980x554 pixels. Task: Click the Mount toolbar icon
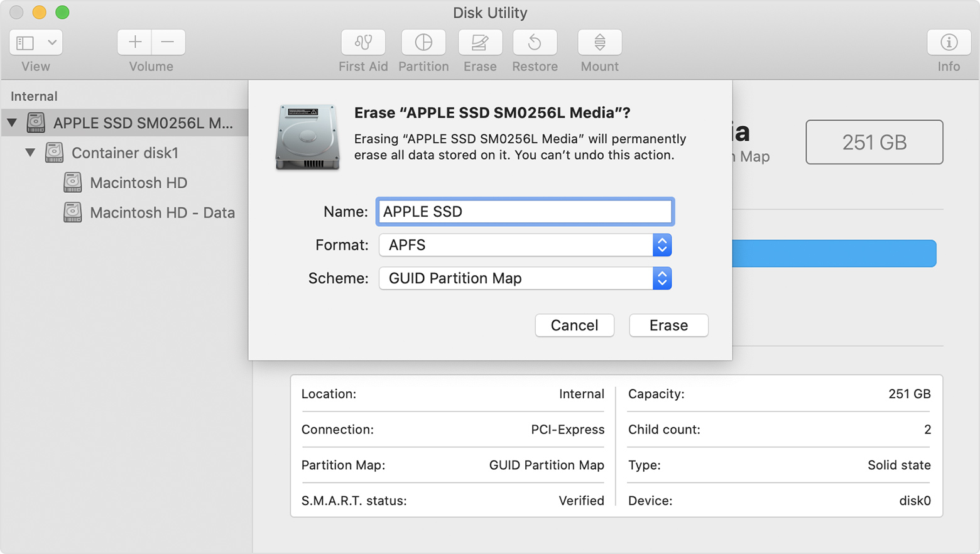599,42
